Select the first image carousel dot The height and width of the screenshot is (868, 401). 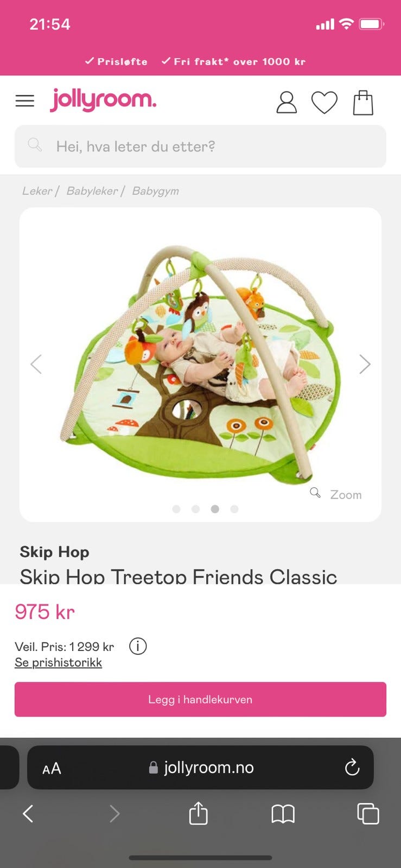click(176, 509)
